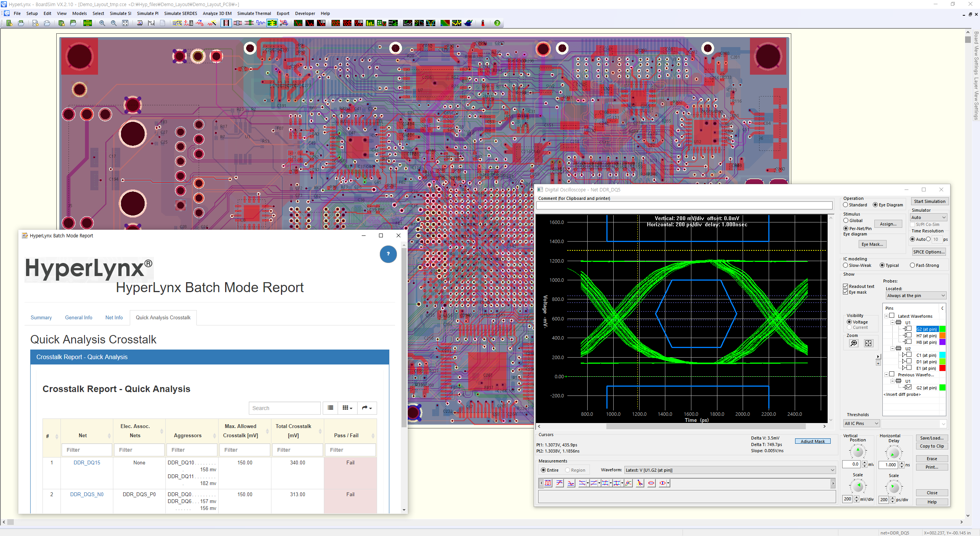Click the stackup editor toolbar icon
The height and width of the screenshot is (536, 980).
(x=88, y=23)
